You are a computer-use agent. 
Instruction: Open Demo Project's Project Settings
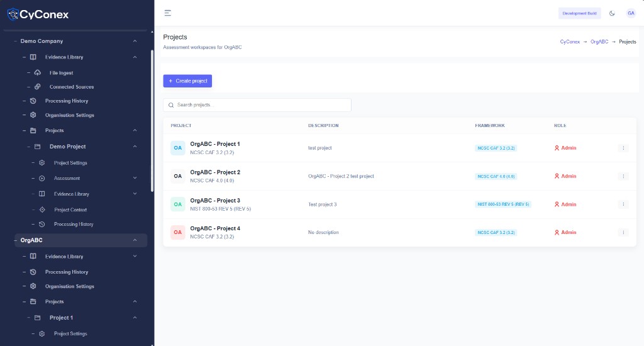click(70, 163)
